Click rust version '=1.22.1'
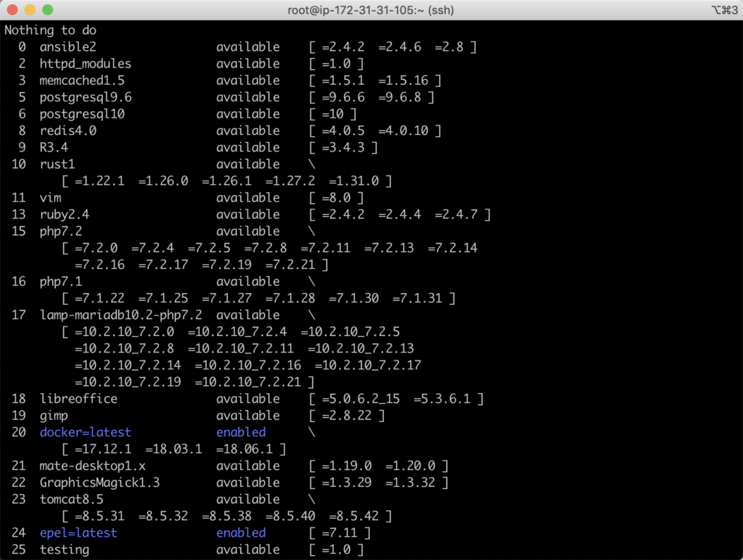The height and width of the screenshot is (560, 743). [x=99, y=181]
